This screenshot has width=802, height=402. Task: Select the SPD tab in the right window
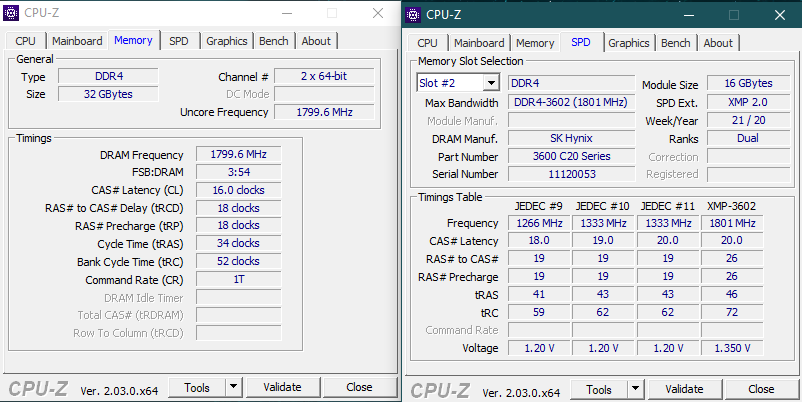(x=581, y=42)
